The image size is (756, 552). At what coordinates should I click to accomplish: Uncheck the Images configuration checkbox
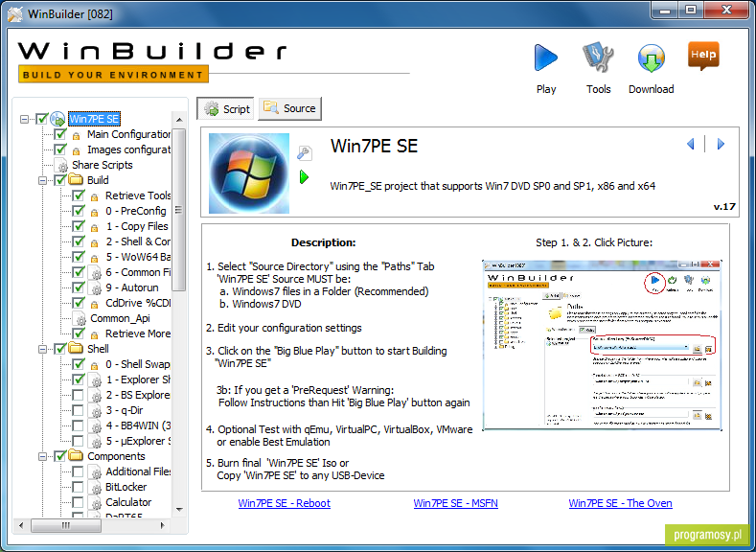[x=60, y=149]
